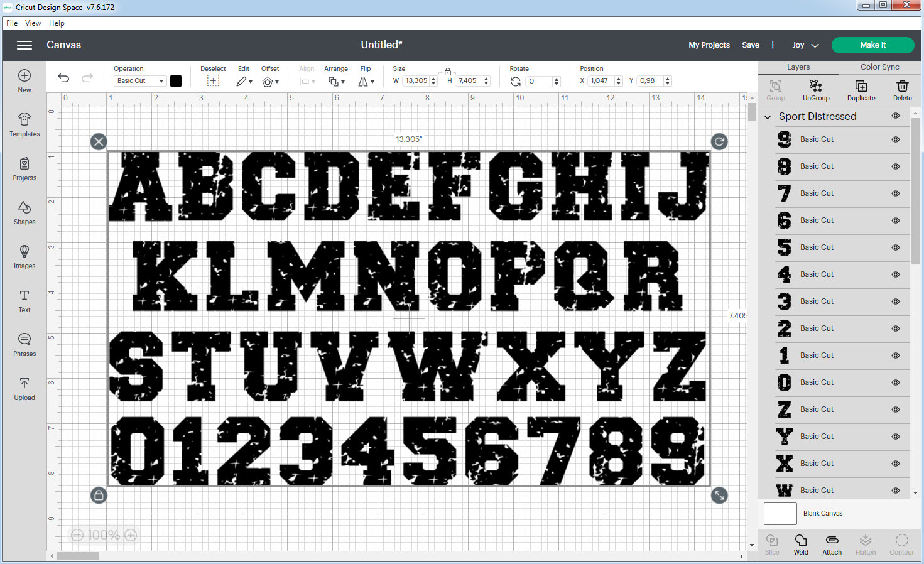The width and height of the screenshot is (924, 564).
Task: Click the Make It button
Action: 873,45
